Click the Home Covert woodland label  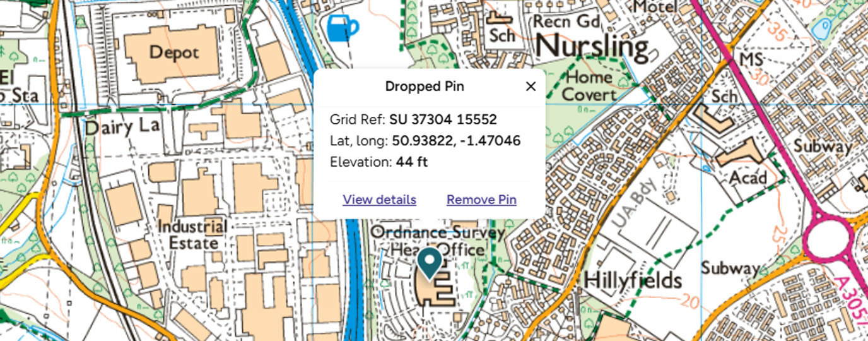(x=588, y=86)
